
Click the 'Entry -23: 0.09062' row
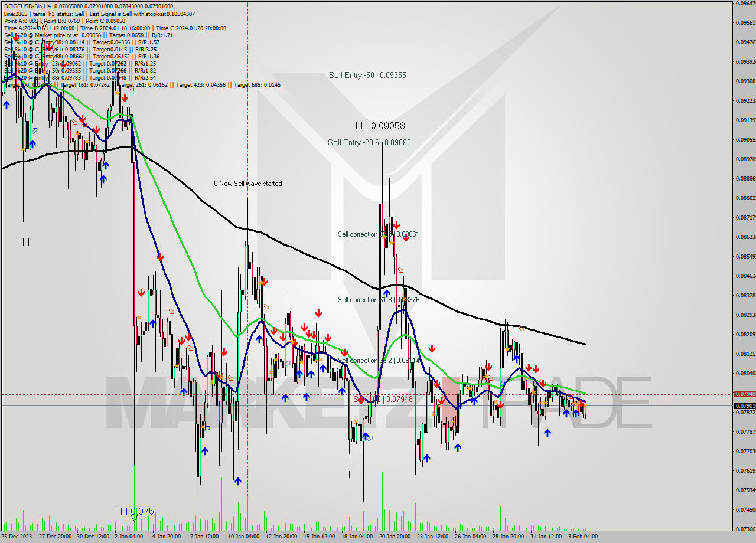click(80, 63)
